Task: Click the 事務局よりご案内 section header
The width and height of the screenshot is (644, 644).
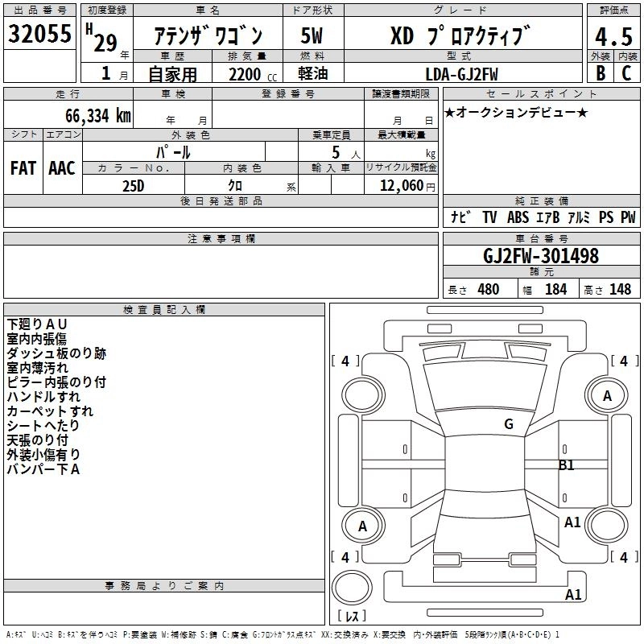Action: click(164, 586)
